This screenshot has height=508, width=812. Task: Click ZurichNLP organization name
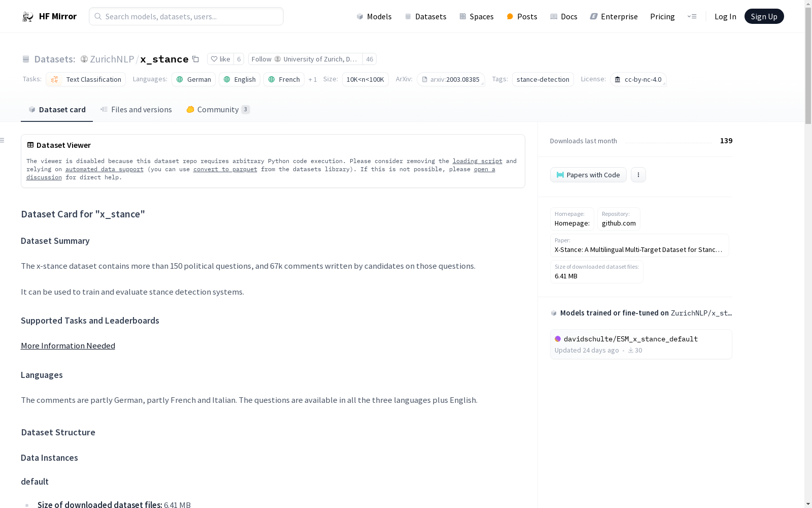[112, 59]
